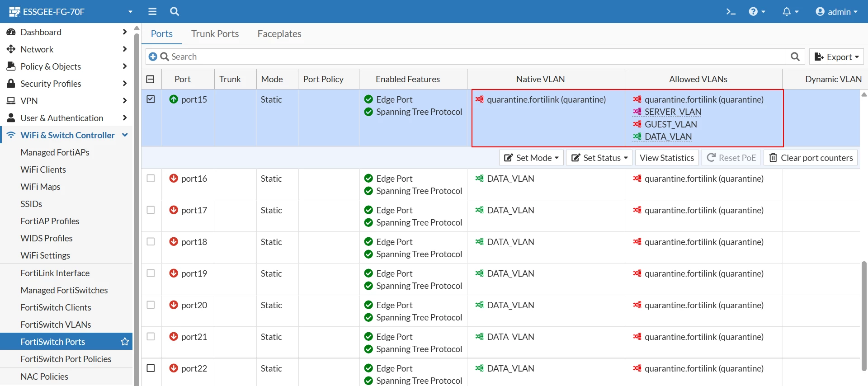This screenshot has width=868, height=386.
Task: Open the CLI console icon
Action: (x=731, y=12)
